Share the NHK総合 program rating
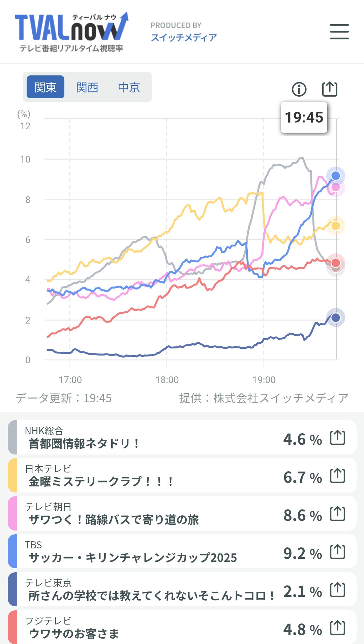The height and width of the screenshot is (644, 364). click(x=337, y=438)
